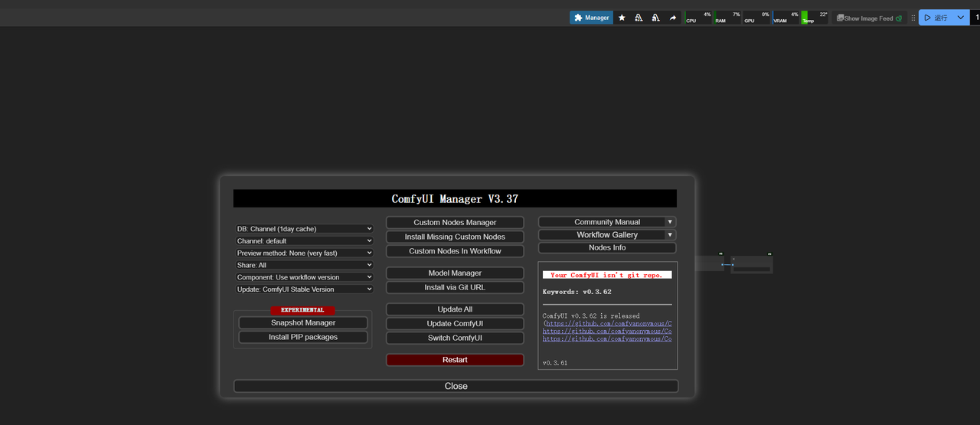Expand the Workflow Gallery menu arrow
Image resolution: width=980 pixels, height=425 pixels.
point(670,235)
